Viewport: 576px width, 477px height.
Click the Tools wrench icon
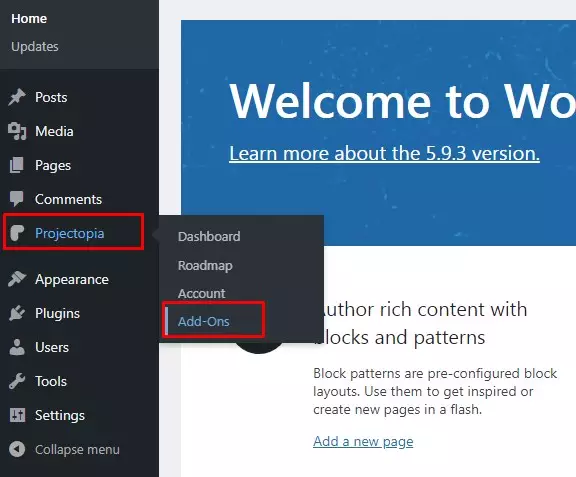17,381
